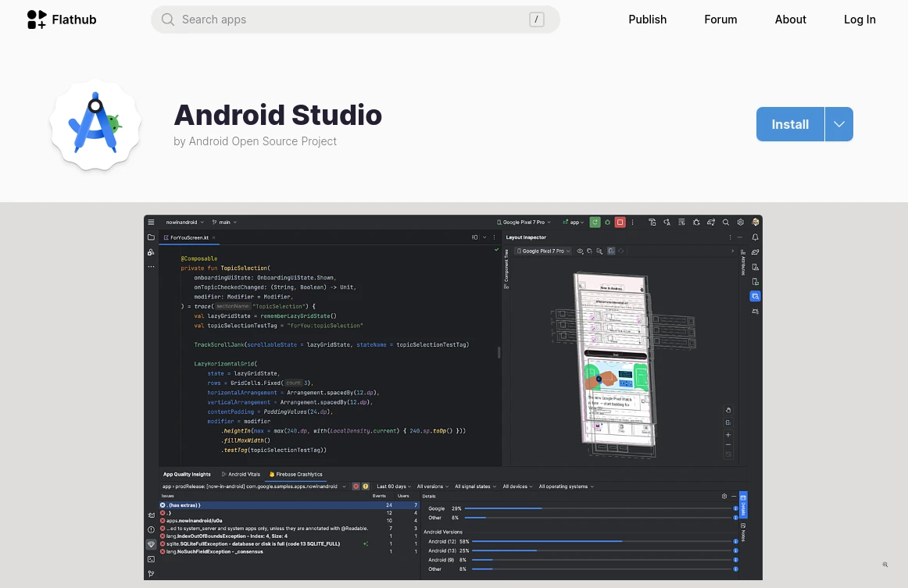Toggle the red error severity filter
Screen dimensions: 908x588
point(356,486)
